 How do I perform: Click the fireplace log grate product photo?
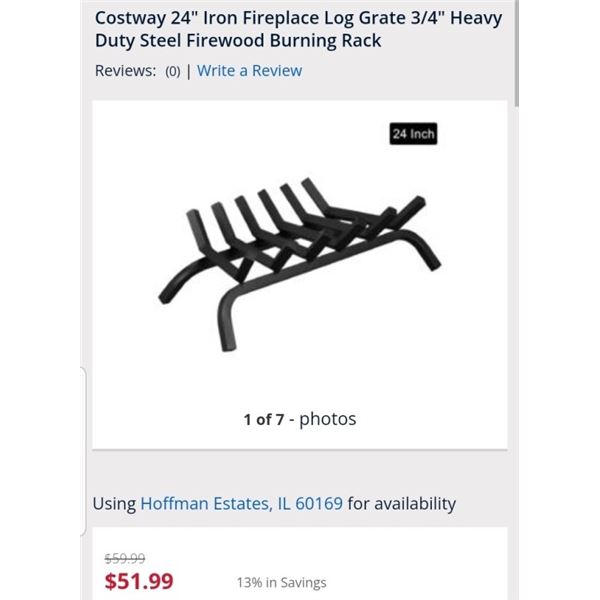click(298, 262)
